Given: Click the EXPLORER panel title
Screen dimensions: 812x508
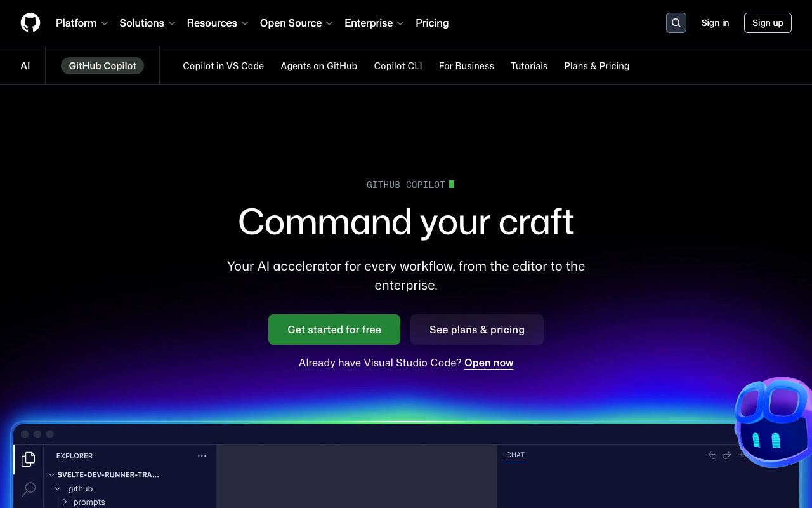Looking at the screenshot, I should 74,456.
